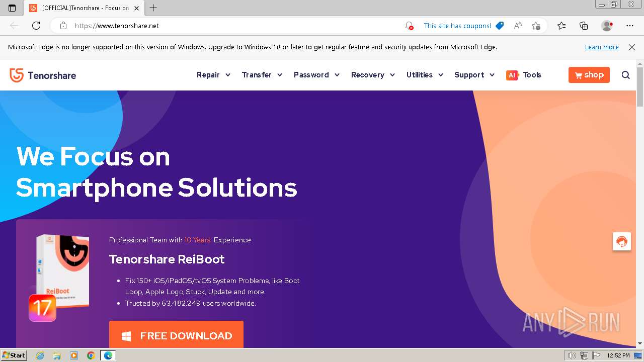
Task: Expand the Utilities menu
Action: tap(425, 75)
